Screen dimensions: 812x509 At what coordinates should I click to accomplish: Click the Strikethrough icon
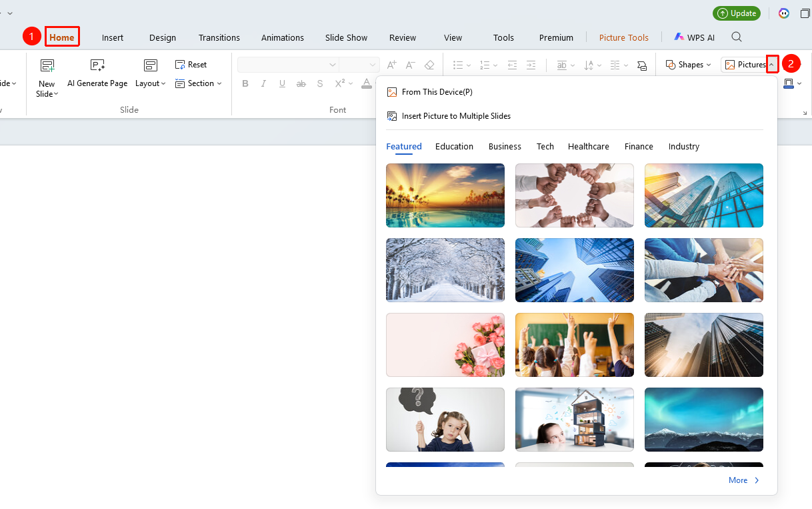(x=301, y=83)
